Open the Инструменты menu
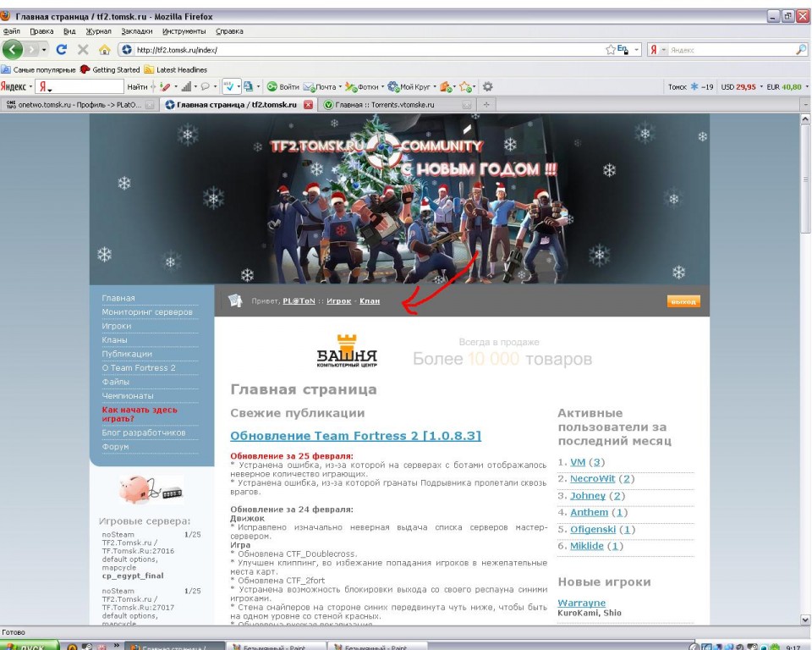Viewport: 812px width, 650px height. coord(184,31)
